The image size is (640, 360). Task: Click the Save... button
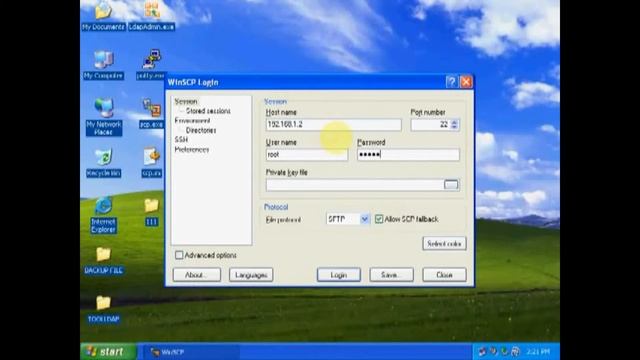tap(391, 275)
